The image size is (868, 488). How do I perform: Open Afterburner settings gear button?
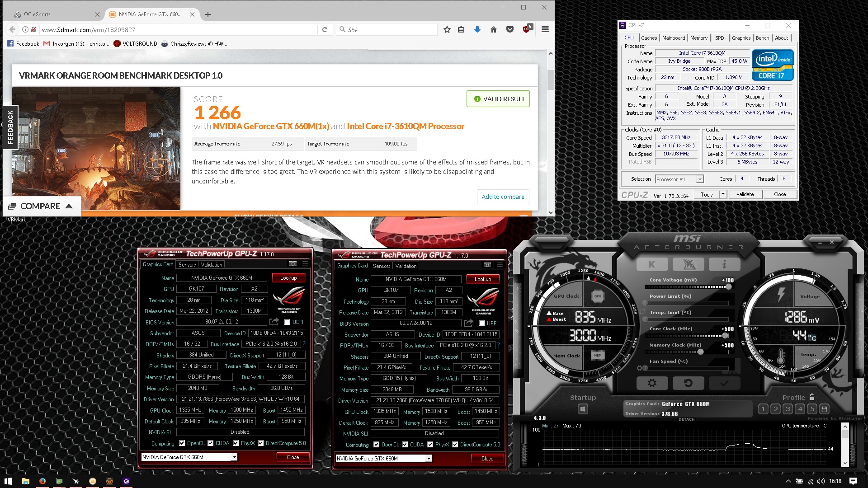651,383
